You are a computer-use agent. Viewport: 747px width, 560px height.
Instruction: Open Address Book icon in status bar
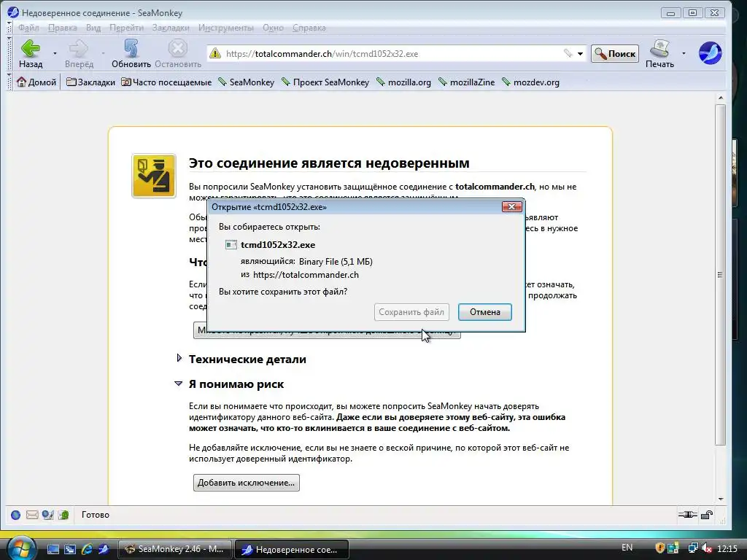click(x=63, y=515)
